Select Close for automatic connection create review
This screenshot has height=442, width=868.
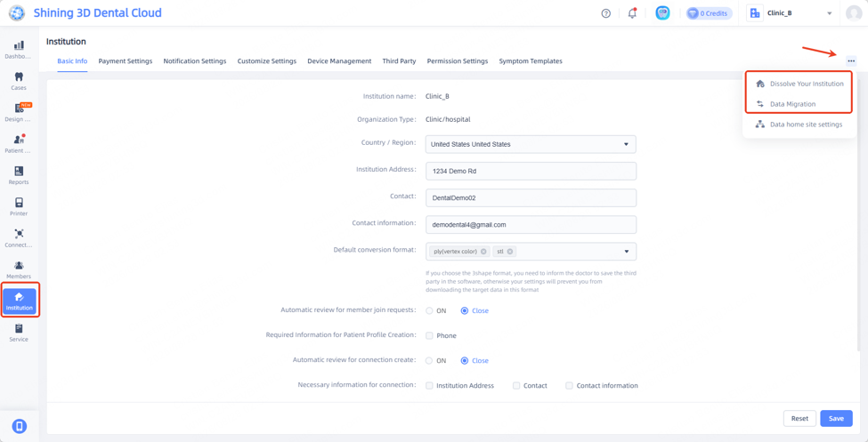[x=465, y=361]
